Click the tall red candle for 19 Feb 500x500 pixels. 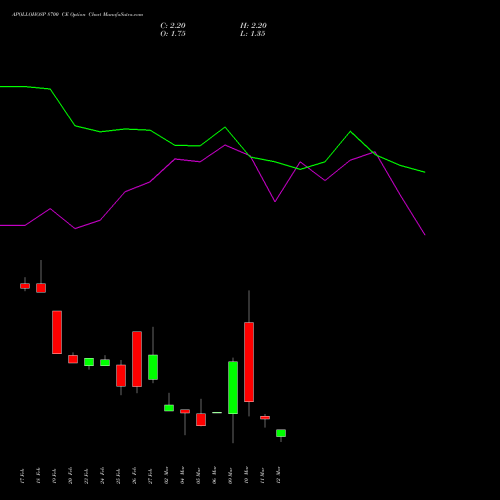tap(57, 332)
